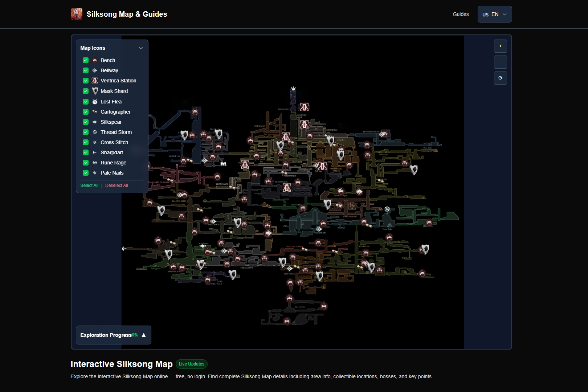588x392 pixels.
Task: Disable the Cross Stitch checkbox
Action: (86, 142)
